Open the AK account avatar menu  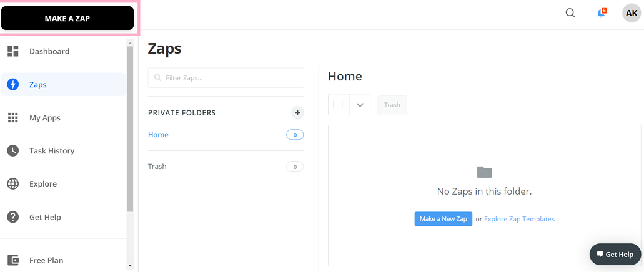[632, 13]
